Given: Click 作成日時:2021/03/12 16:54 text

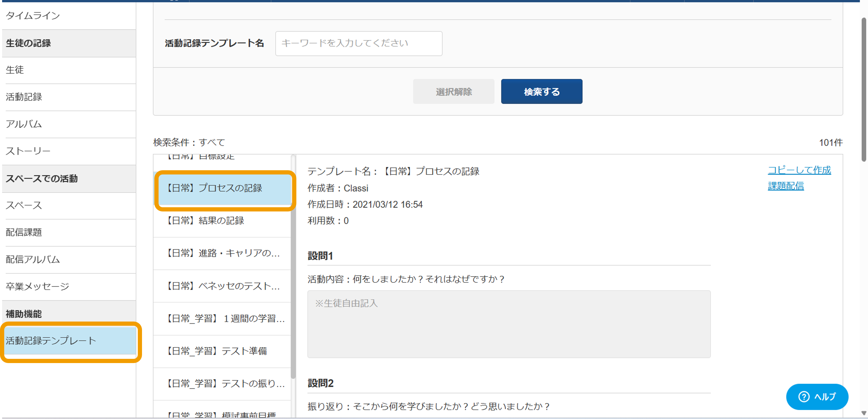Looking at the screenshot, I should [365, 205].
